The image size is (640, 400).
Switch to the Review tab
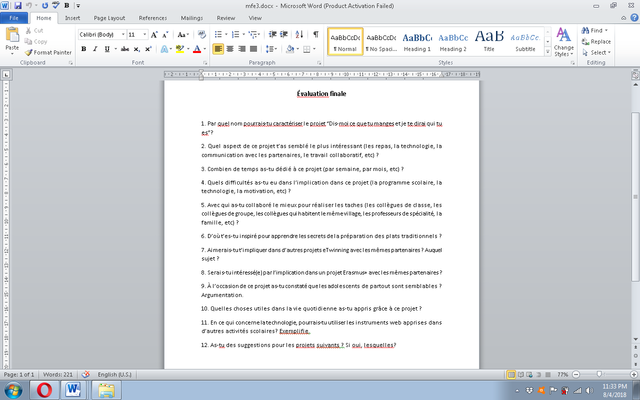[x=226, y=18]
